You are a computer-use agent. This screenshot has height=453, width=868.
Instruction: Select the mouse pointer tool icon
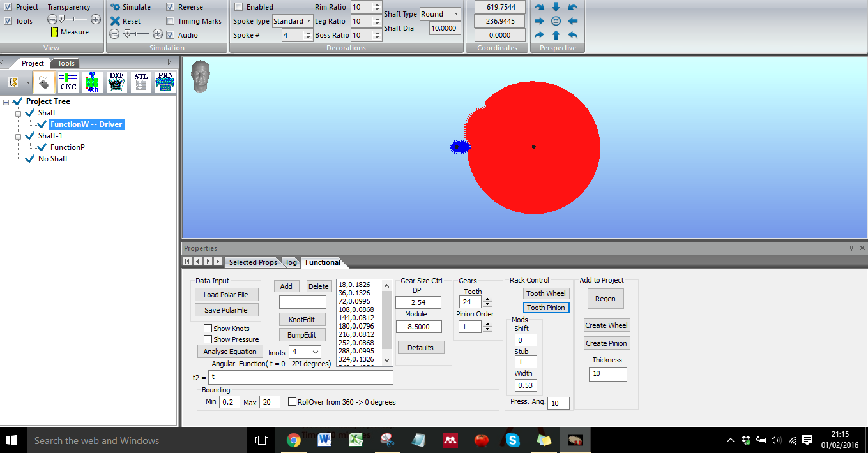43,82
